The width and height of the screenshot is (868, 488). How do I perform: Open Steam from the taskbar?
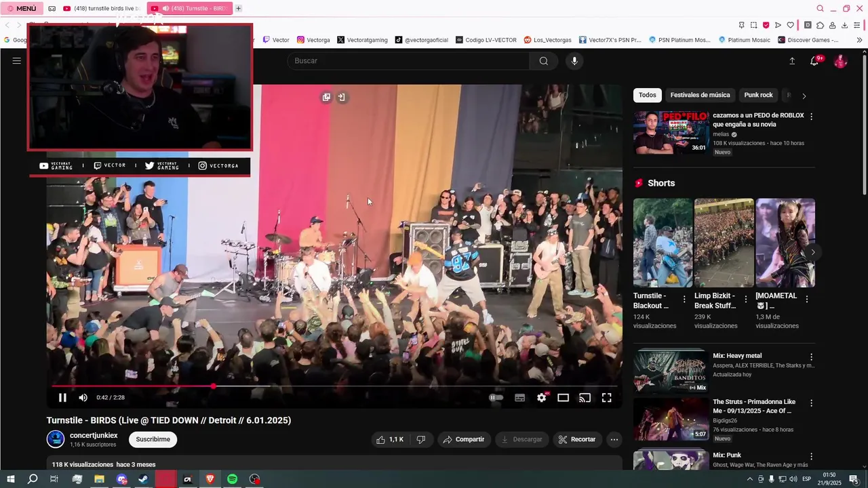point(143,479)
